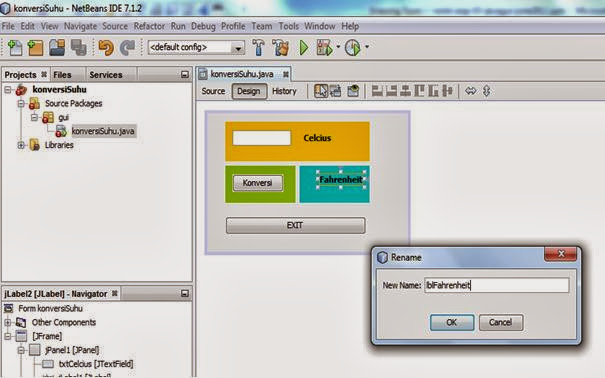Toggle horizontal resizability icon
Screen dimensions: 605x378
470,91
